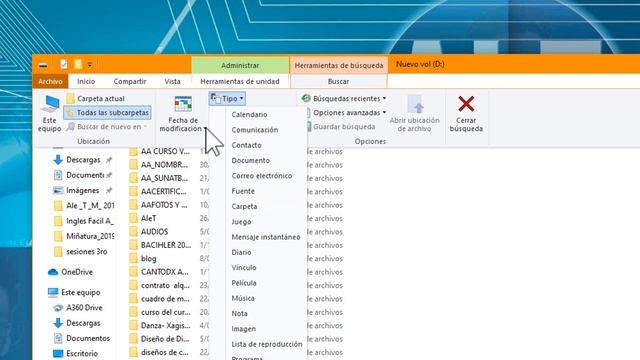Click the new folder quick access icon
Viewport: 640px width, 360px height.
click(78, 64)
